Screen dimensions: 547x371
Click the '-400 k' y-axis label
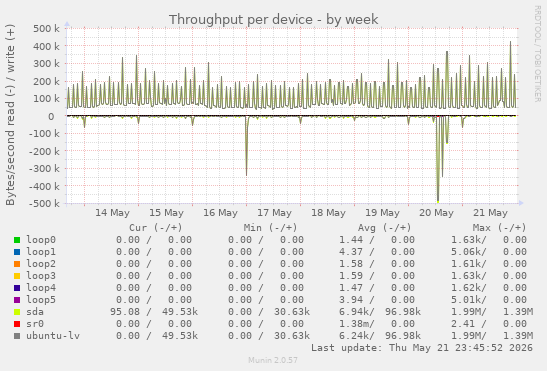tap(44, 186)
